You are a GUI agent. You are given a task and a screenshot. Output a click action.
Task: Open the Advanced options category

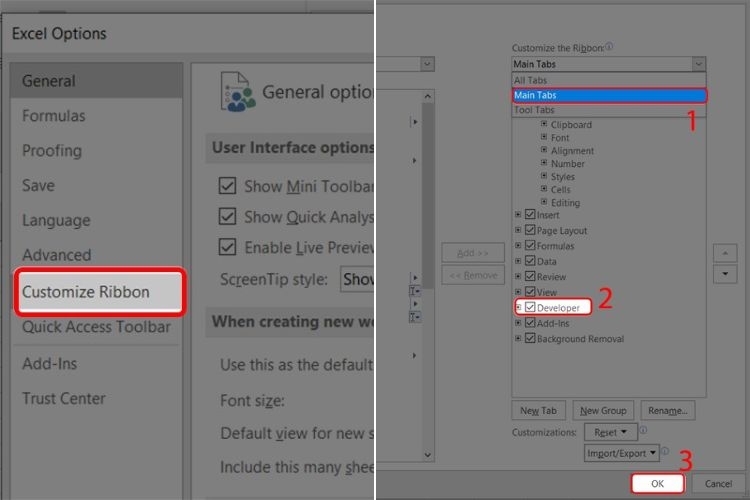[x=56, y=255]
